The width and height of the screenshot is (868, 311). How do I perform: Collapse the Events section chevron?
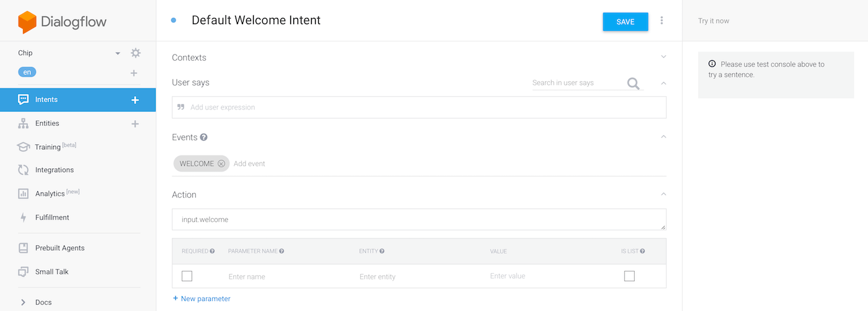click(663, 137)
